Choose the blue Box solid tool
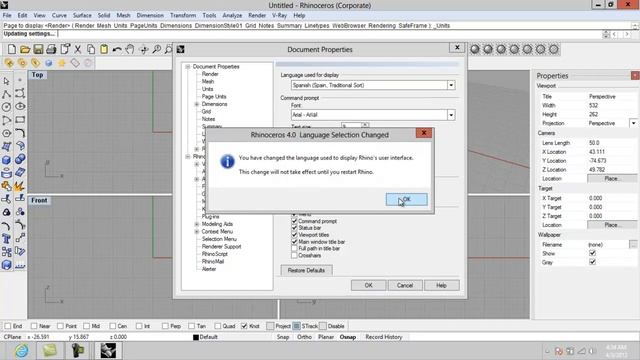The height and width of the screenshot is (360, 640). coord(7,160)
